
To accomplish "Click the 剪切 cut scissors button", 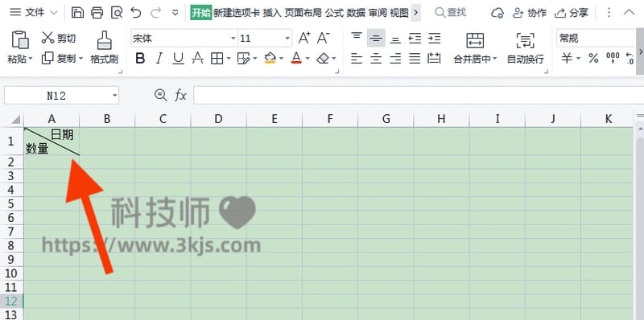I will coord(59,38).
